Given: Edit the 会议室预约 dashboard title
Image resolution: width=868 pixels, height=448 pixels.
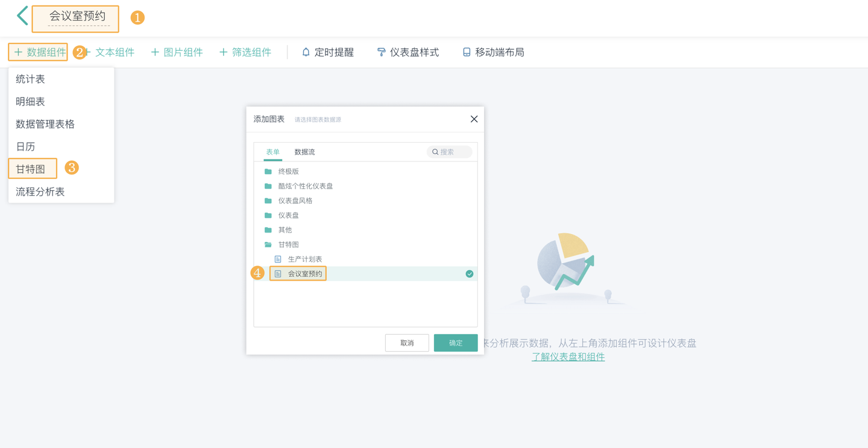Looking at the screenshot, I should (77, 17).
